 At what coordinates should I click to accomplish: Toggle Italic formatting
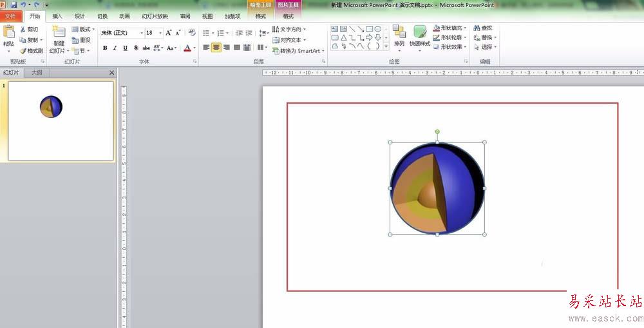pos(115,48)
